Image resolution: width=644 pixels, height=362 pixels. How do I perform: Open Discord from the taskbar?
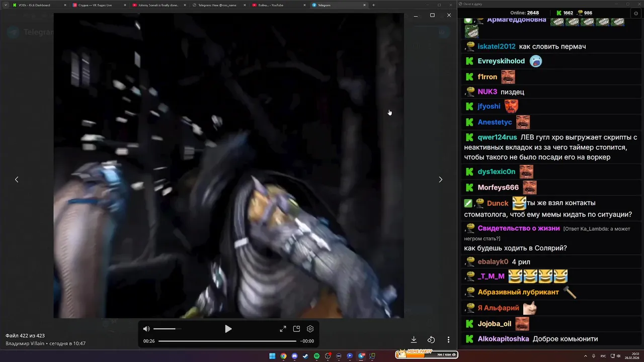pyautogui.click(x=294, y=356)
